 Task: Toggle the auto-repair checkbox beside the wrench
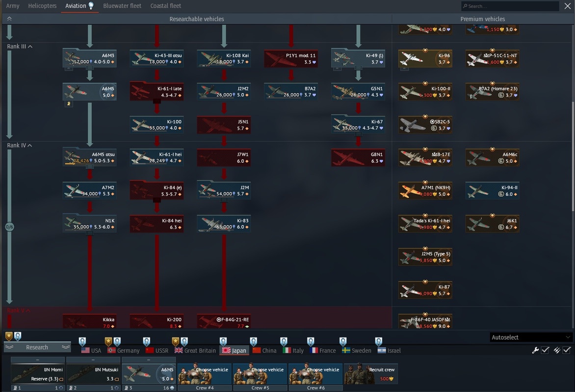click(x=545, y=350)
